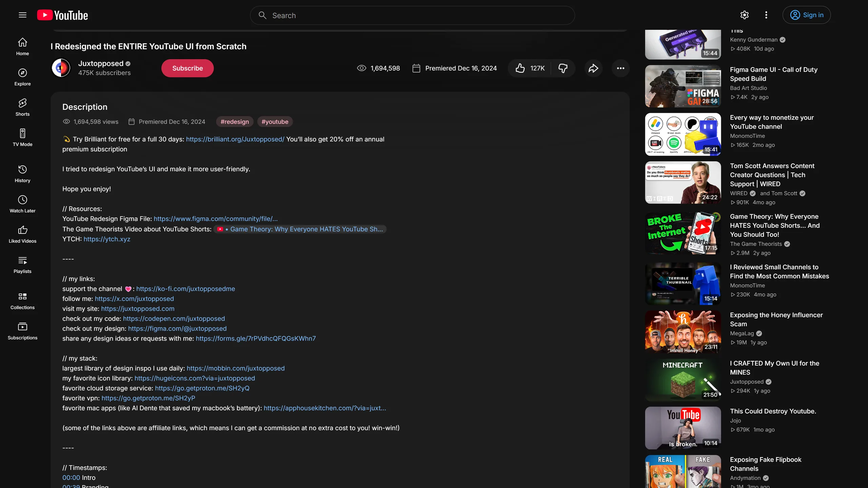Open Subscriptions in sidebar

click(22, 331)
